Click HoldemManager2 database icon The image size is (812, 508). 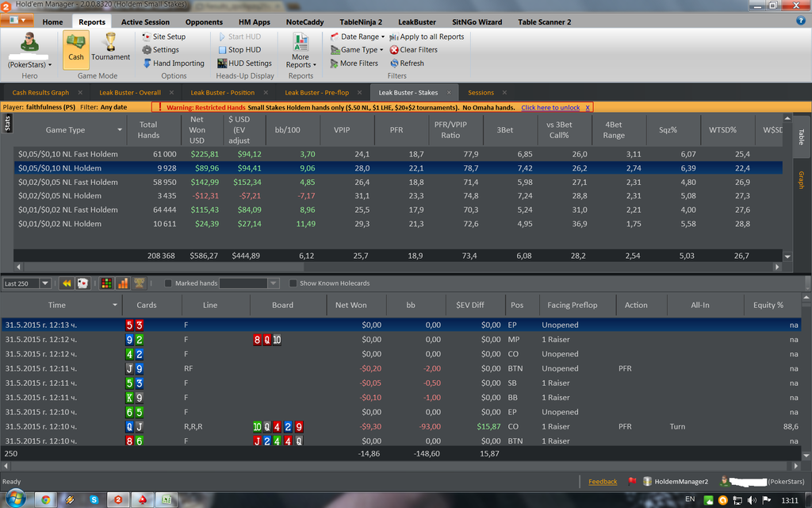(647, 481)
